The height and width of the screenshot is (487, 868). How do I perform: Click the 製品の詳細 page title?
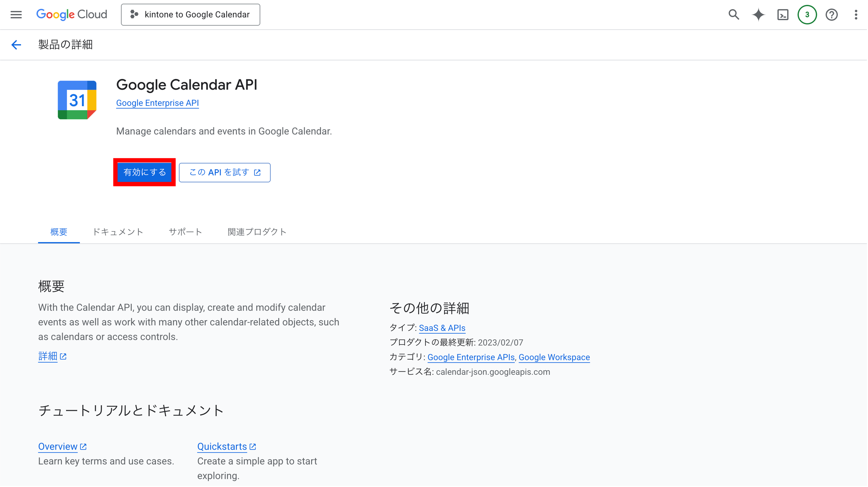[x=66, y=44]
